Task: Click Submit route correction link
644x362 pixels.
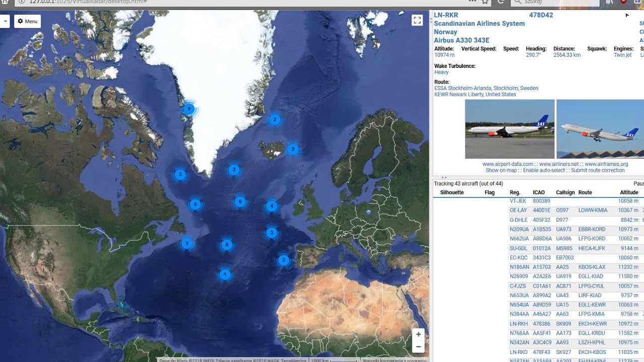Action: (x=598, y=170)
